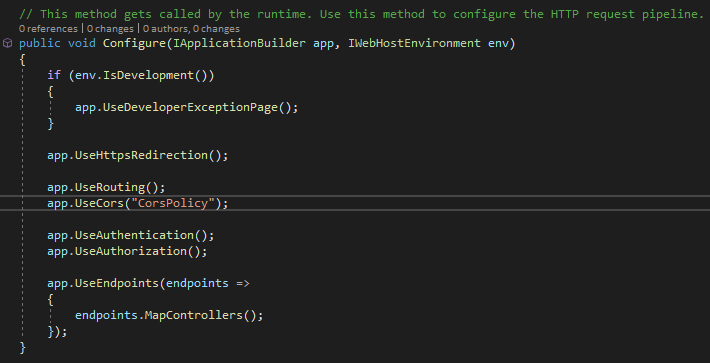Open the first '0 changes' CodeLens link
This screenshot has height=363, width=710.
[110, 29]
